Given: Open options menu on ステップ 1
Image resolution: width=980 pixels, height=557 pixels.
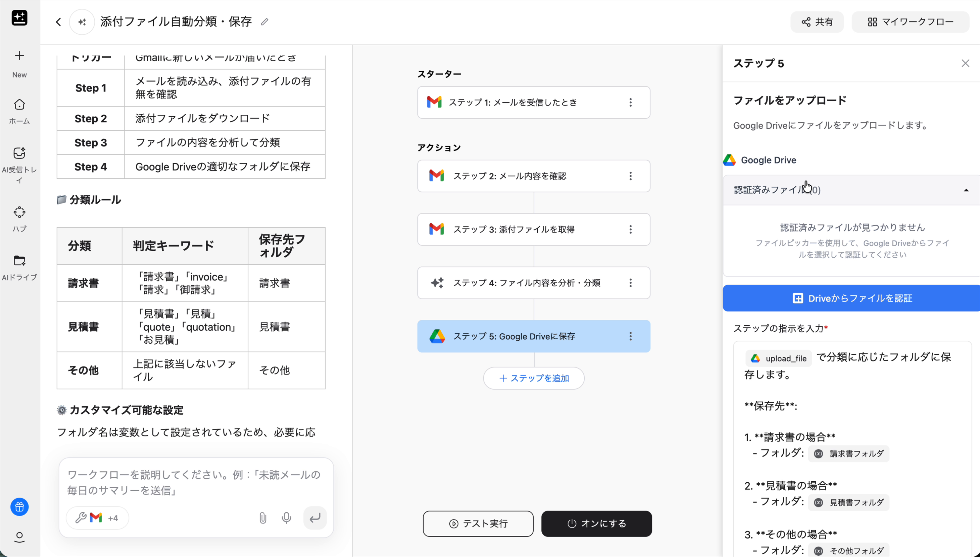Looking at the screenshot, I should [x=631, y=102].
